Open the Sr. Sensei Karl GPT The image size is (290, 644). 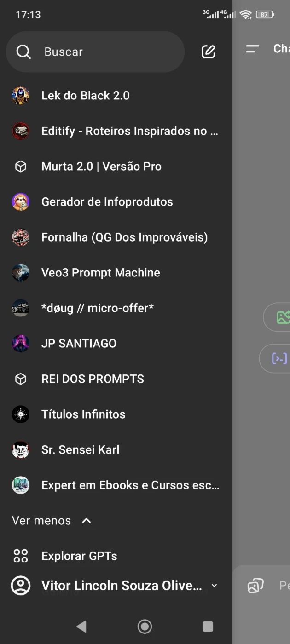(81, 450)
